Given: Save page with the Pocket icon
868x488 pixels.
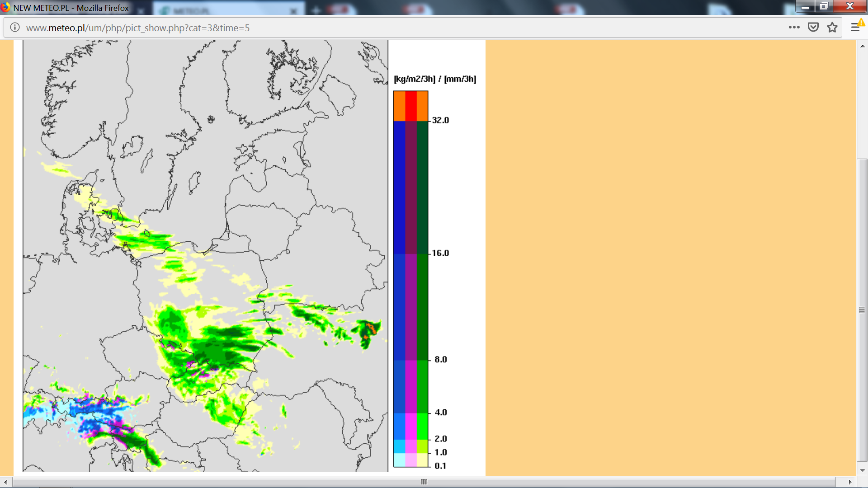Looking at the screenshot, I should [813, 28].
